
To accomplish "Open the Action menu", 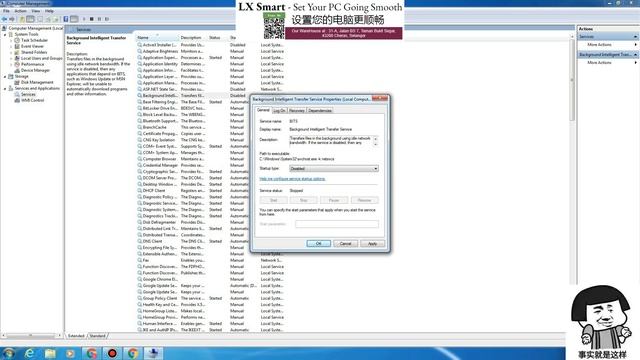I will point(20,11).
